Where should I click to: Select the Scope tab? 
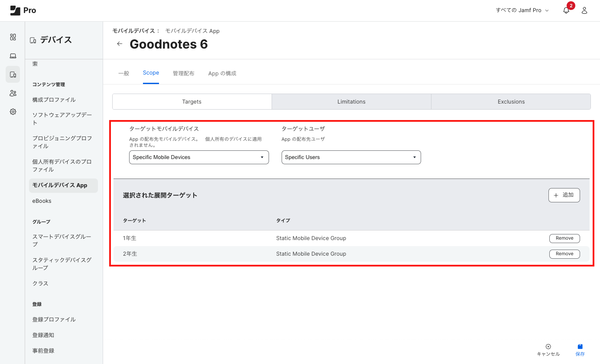coord(151,73)
